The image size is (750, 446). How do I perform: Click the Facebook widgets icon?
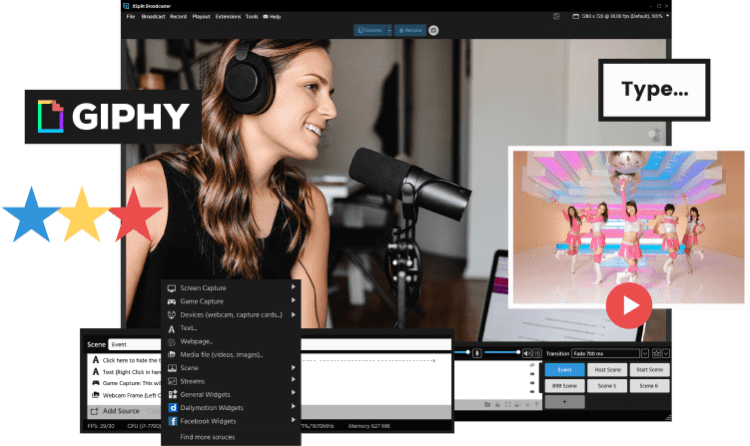pyautogui.click(x=172, y=421)
